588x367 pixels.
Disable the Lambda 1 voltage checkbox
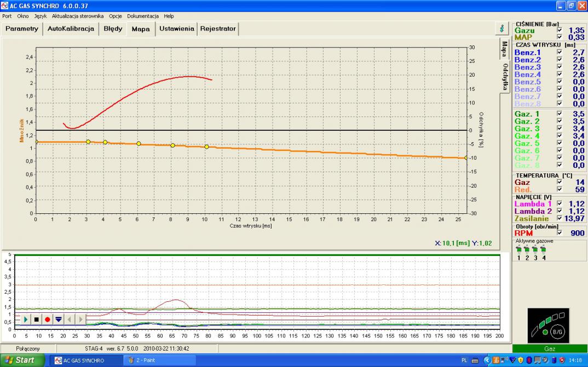(x=559, y=203)
